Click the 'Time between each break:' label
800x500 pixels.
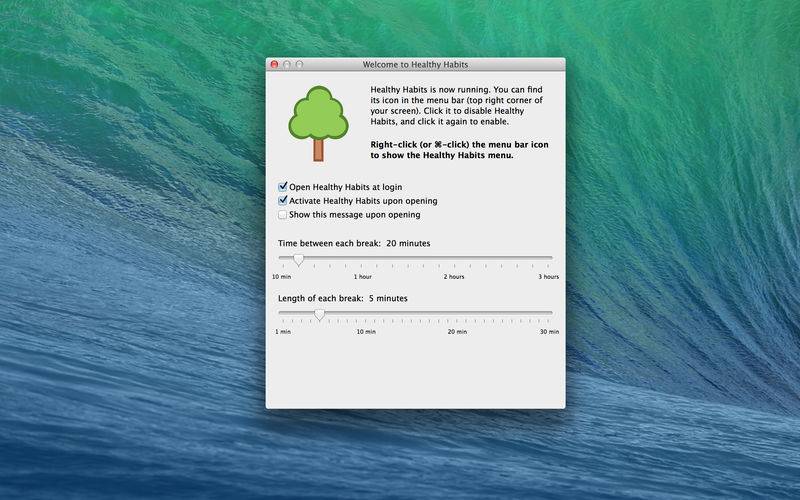click(330, 243)
